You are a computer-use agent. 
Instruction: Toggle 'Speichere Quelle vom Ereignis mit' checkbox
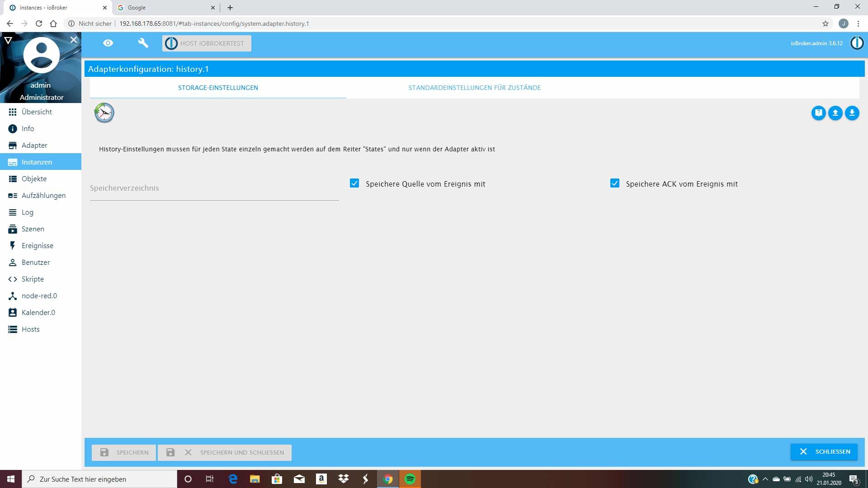pyautogui.click(x=354, y=183)
